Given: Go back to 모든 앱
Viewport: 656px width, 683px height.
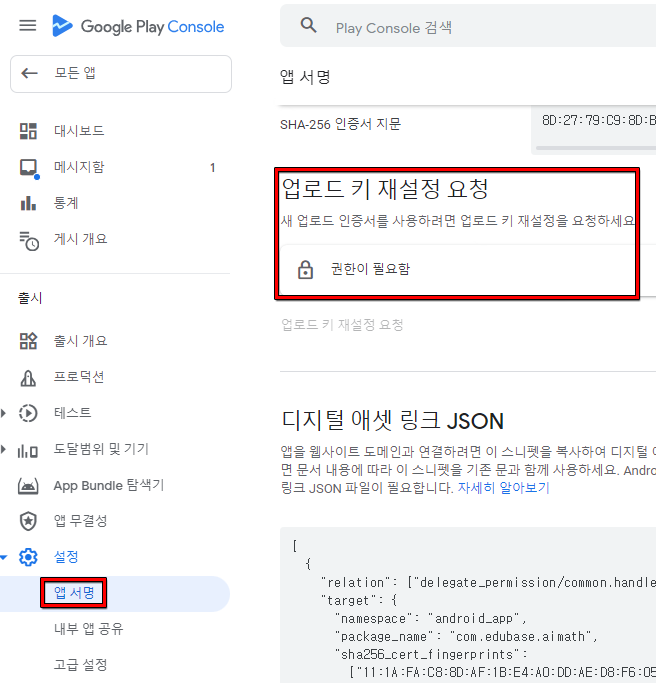Looking at the screenshot, I should (121, 74).
